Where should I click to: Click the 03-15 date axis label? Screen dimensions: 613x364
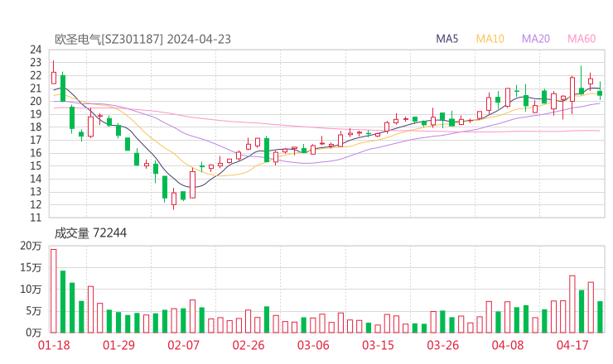(x=378, y=345)
